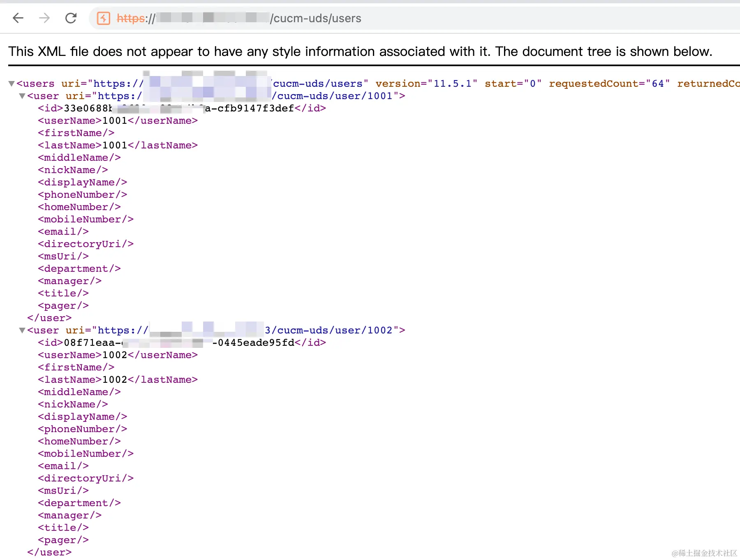Click the department tag under user 1002
The width and height of the screenshot is (740, 560).
[x=79, y=503]
